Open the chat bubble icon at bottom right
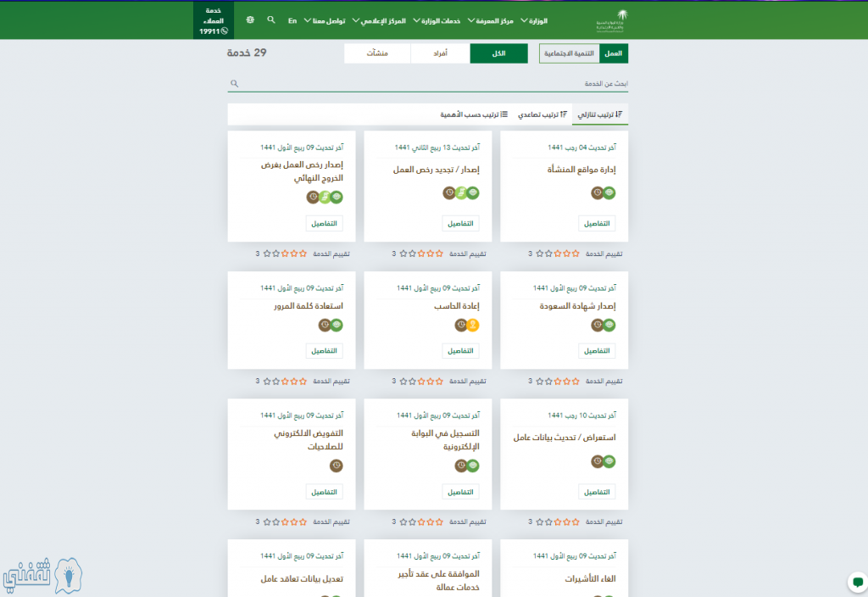The image size is (868, 597). click(x=858, y=582)
